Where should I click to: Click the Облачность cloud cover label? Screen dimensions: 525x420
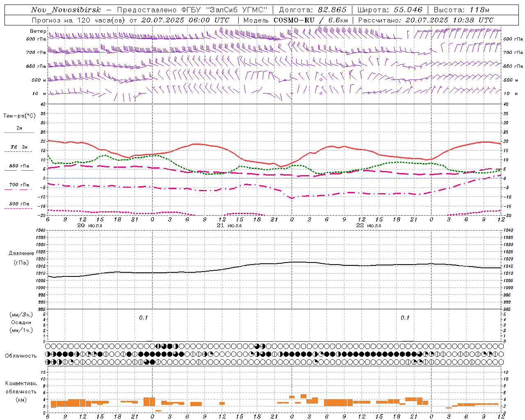(x=21, y=356)
